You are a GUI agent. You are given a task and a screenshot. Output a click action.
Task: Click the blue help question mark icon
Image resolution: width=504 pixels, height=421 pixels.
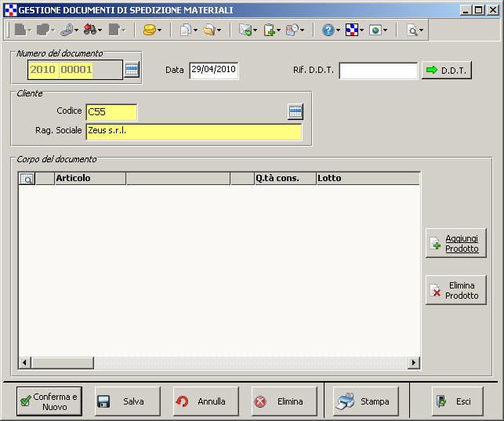point(328,30)
